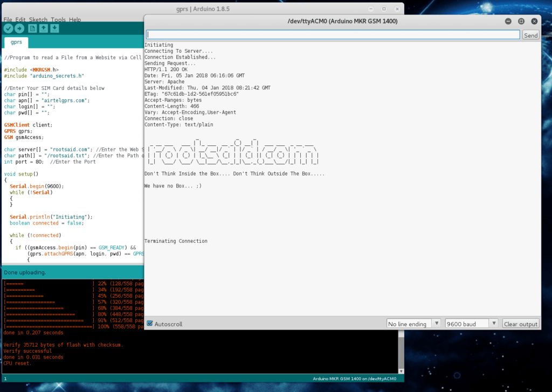Open the File menu

click(8, 19)
